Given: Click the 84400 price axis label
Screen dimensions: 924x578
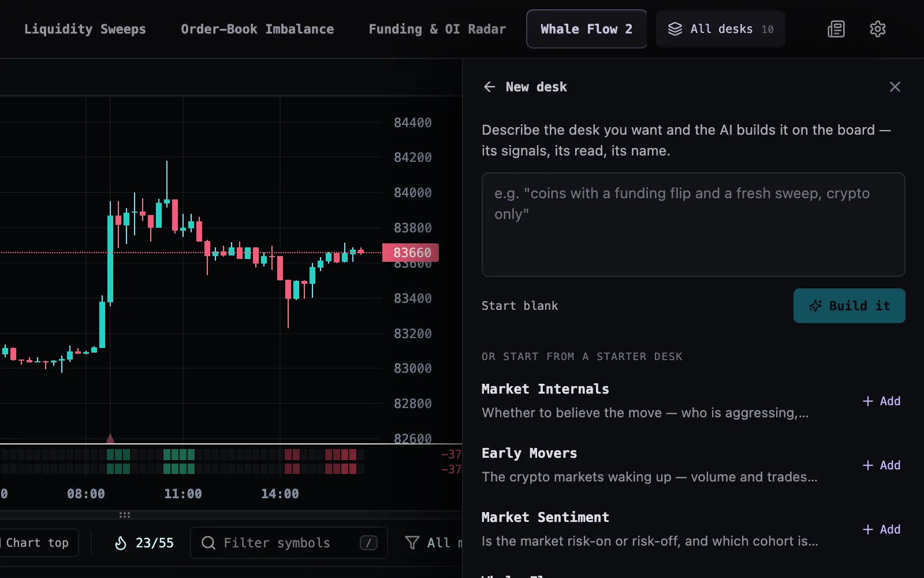Looking at the screenshot, I should tap(412, 123).
